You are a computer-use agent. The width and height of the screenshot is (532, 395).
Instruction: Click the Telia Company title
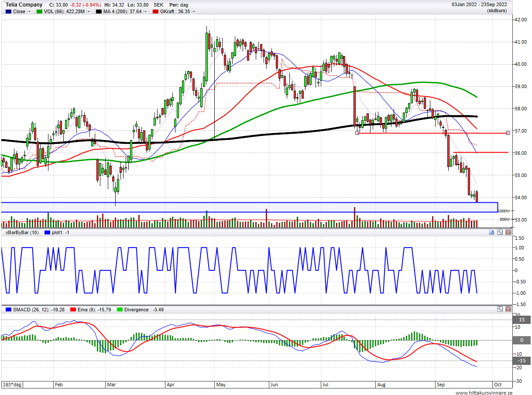[x=24, y=5]
